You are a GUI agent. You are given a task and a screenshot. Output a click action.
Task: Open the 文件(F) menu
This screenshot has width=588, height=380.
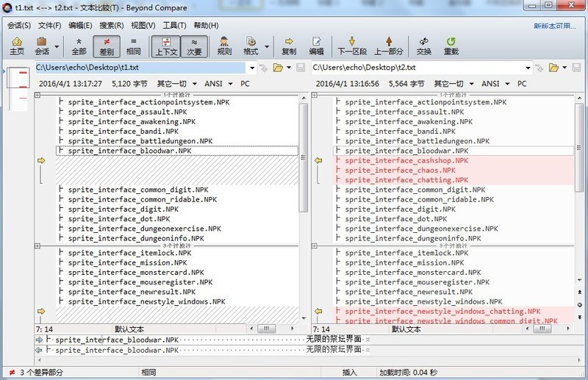pos(49,26)
